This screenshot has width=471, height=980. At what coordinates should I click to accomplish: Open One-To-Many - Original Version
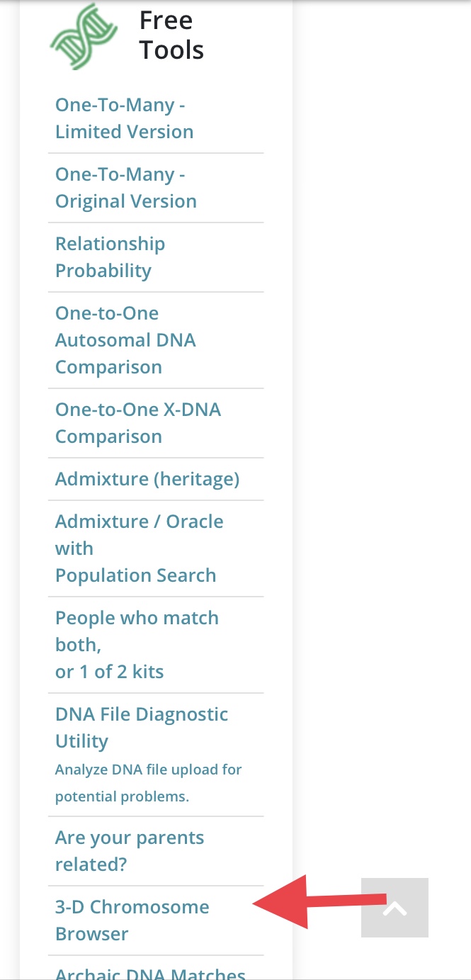pyautogui.click(x=125, y=187)
